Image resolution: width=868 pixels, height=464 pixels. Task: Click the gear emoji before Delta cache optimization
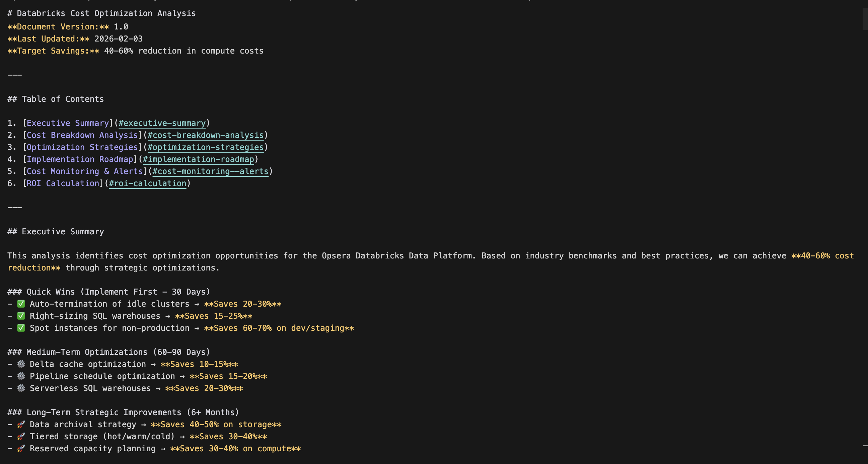[x=21, y=364]
